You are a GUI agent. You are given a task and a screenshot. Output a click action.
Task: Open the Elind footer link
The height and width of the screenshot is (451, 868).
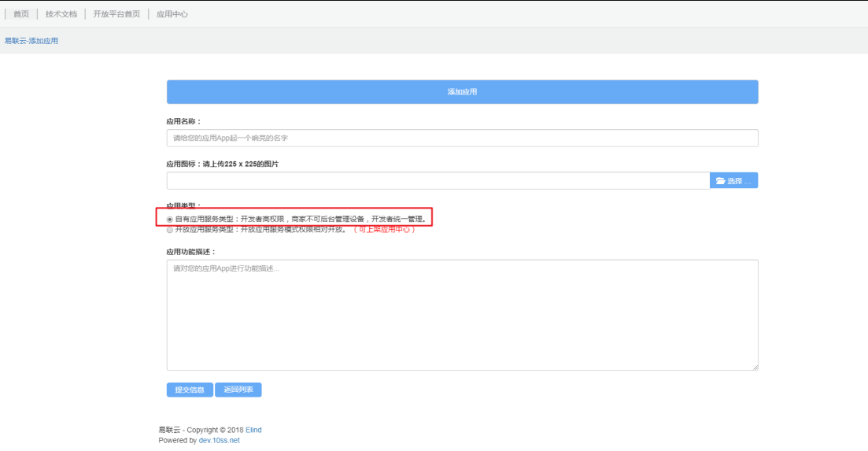(253, 430)
